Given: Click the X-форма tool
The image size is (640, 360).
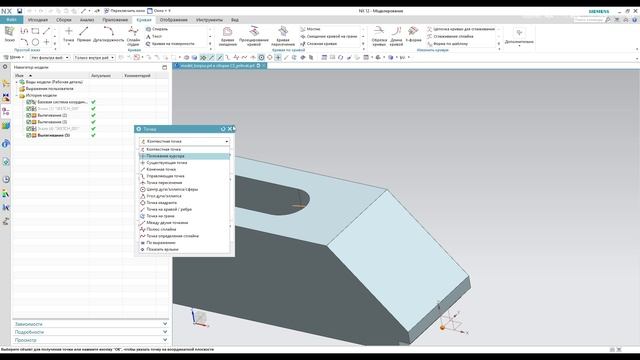Looking at the screenshot, I should pyautogui.click(x=413, y=34).
